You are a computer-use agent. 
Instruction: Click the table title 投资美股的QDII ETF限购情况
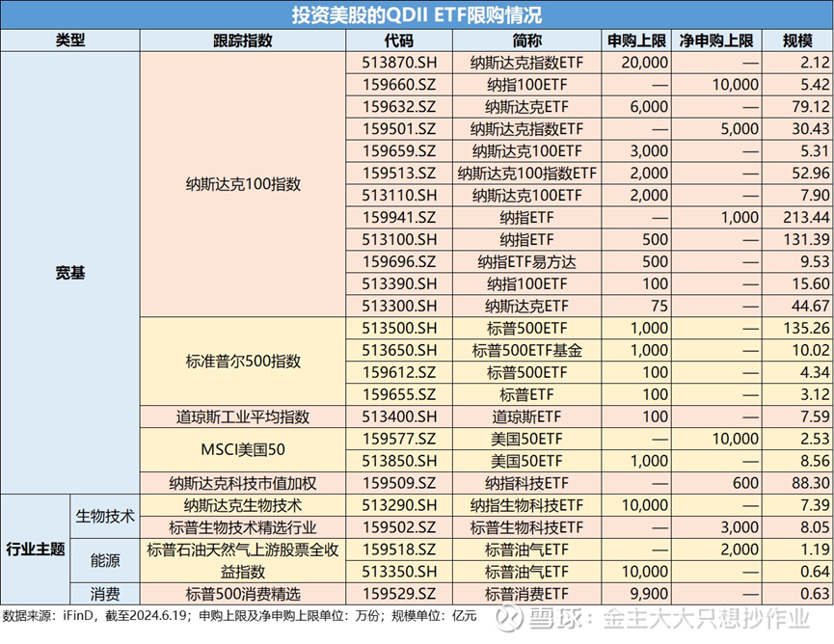click(417, 14)
